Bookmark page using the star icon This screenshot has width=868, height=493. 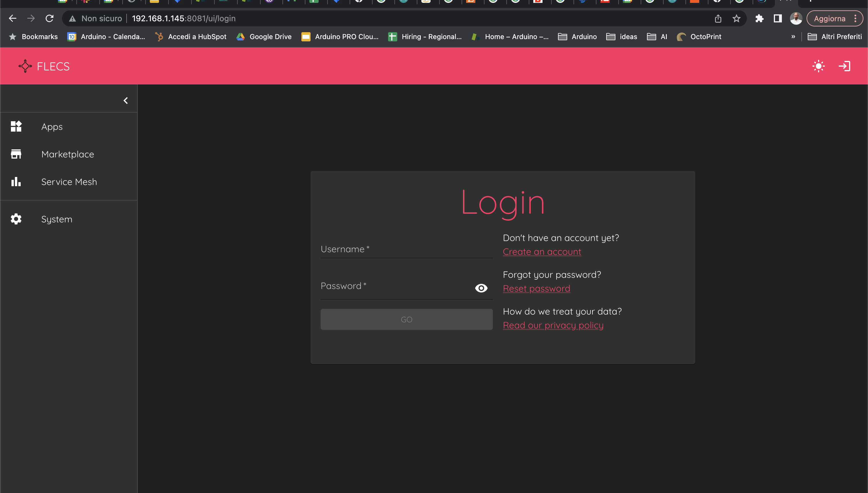click(x=736, y=18)
